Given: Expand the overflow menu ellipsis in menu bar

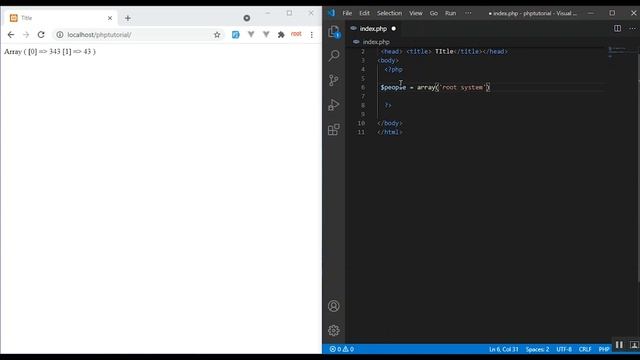Looking at the screenshot, I should [x=468, y=13].
